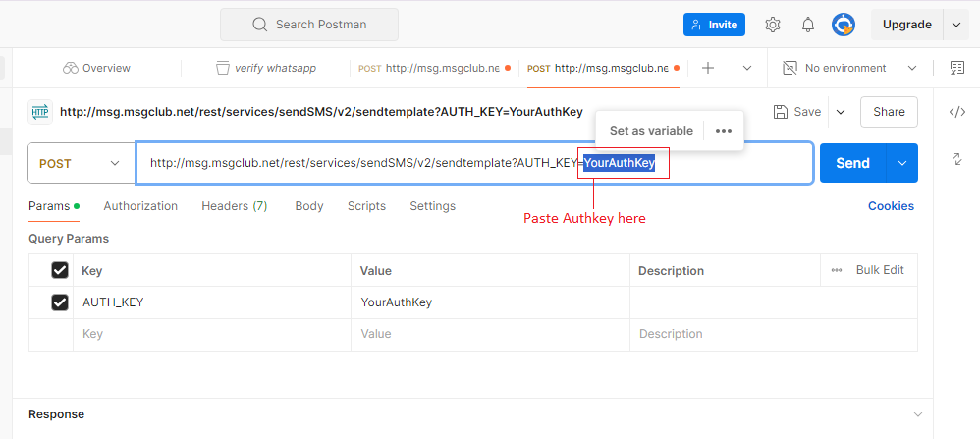Click the environment quick look icon
980x439 pixels.
tap(956, 68)
